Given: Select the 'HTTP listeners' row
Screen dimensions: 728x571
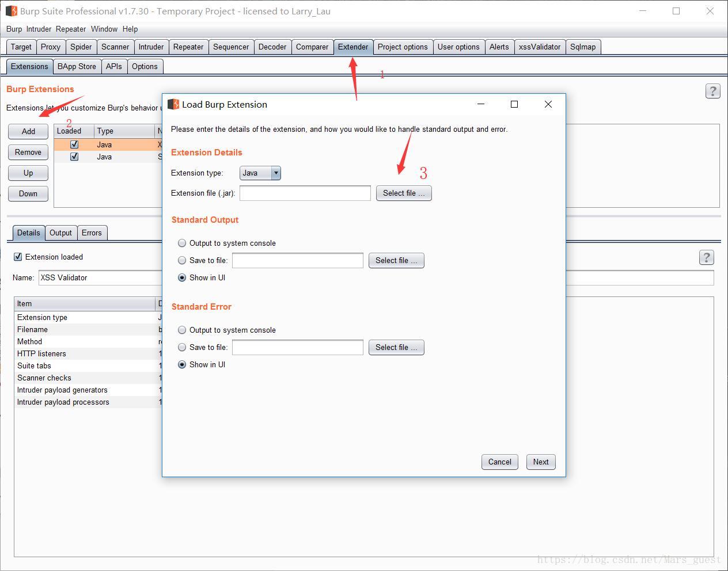Looking at the screenshot, I should click(88, 353).
